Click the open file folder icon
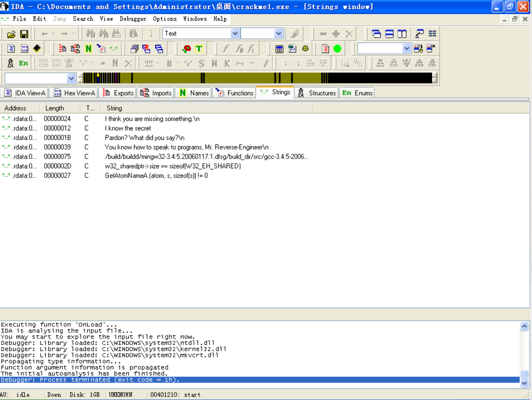 tap(11, 34)
